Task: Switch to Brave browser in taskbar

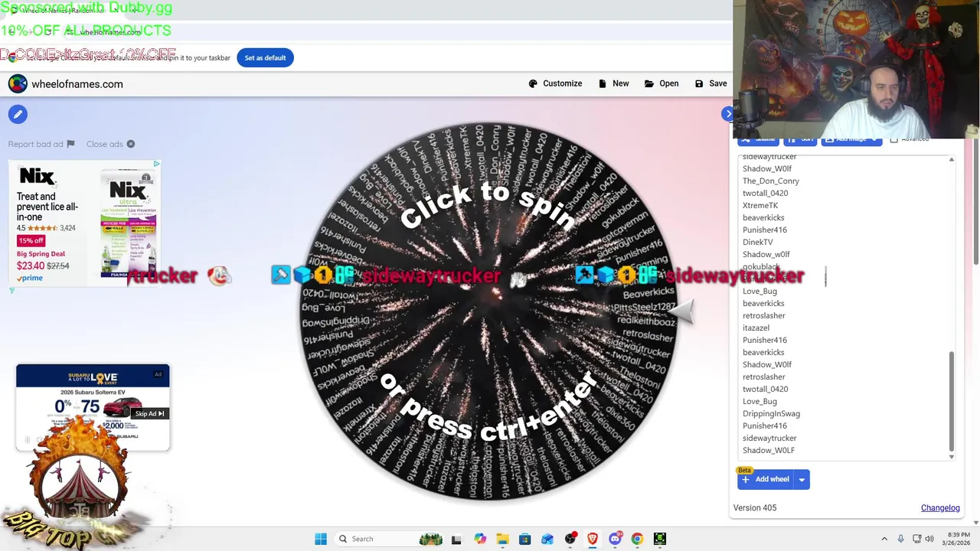Action: pyautogui.click(x=593, y=539)
